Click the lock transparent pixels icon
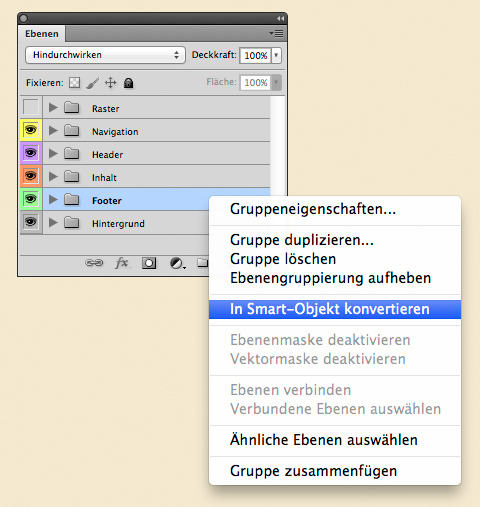Viewport: 480px width, 507px height. point(74,82)
